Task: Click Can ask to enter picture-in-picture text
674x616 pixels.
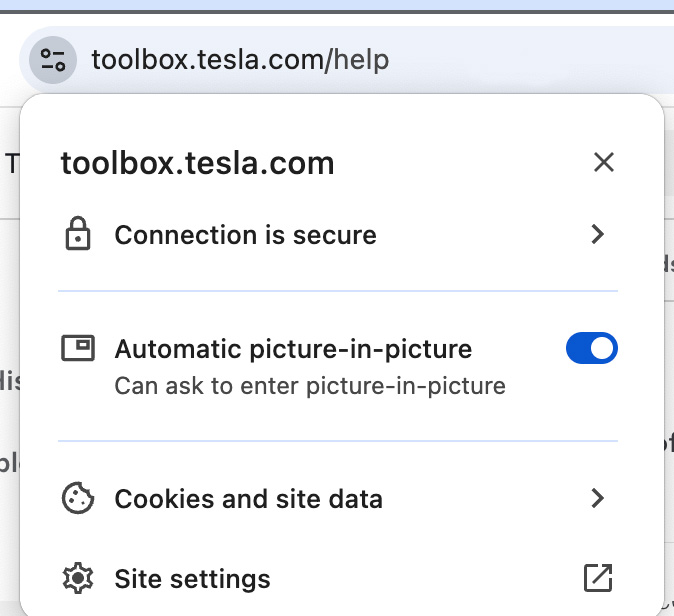Action: point(310,386)
